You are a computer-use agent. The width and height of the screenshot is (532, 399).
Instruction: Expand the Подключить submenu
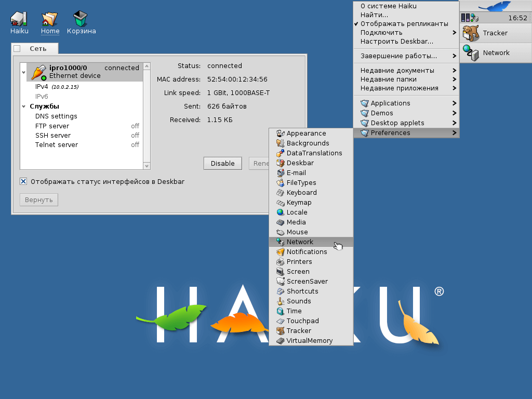406,33
